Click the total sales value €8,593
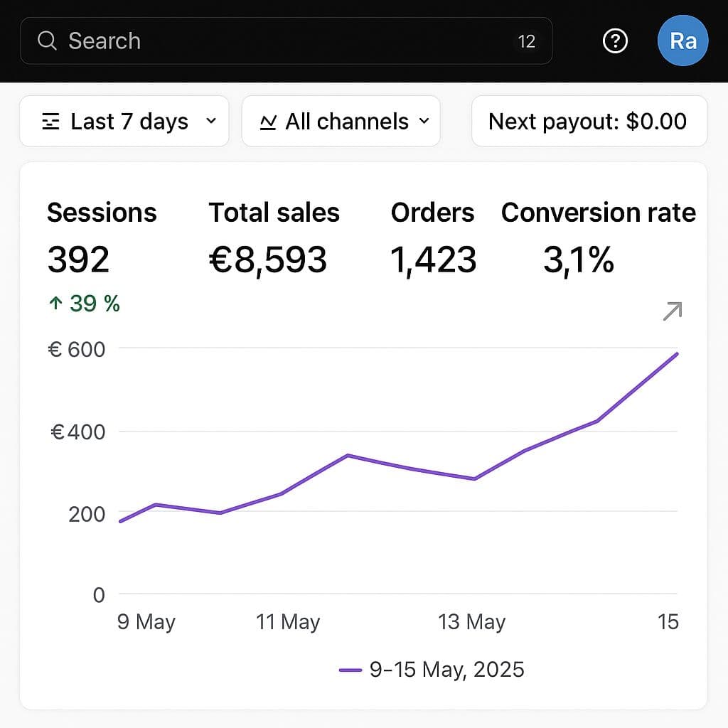This screenshot has height=728, width=728. tap(268, 260)
